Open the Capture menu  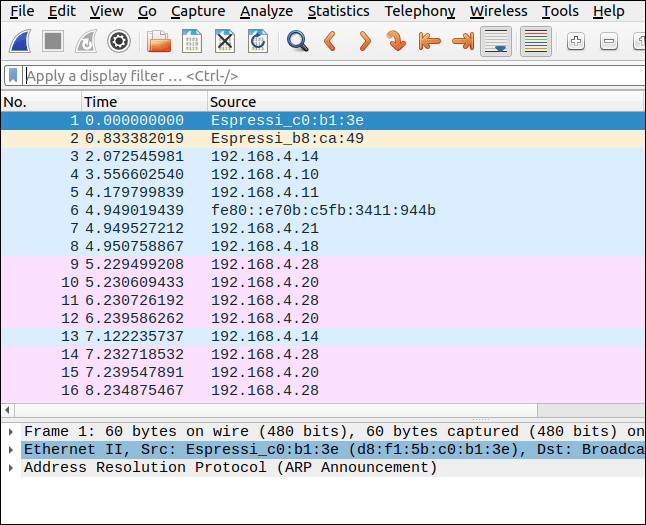[198, 11]
